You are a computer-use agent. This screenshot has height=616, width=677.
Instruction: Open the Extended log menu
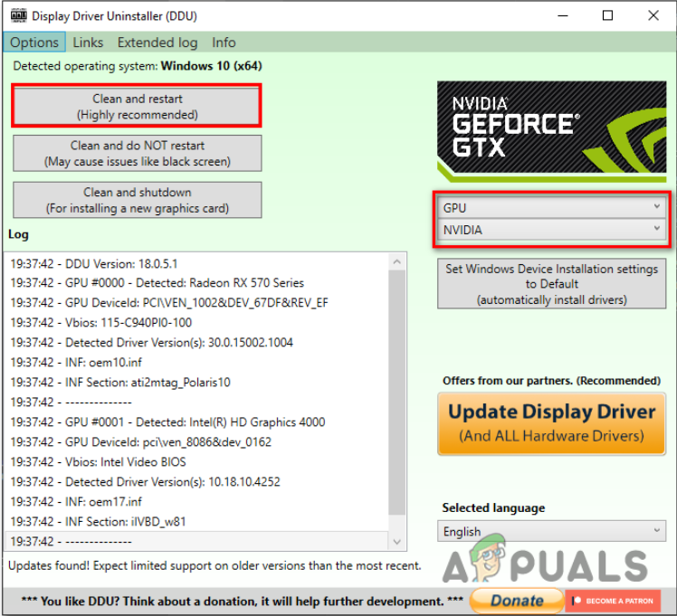click(157, 43)
